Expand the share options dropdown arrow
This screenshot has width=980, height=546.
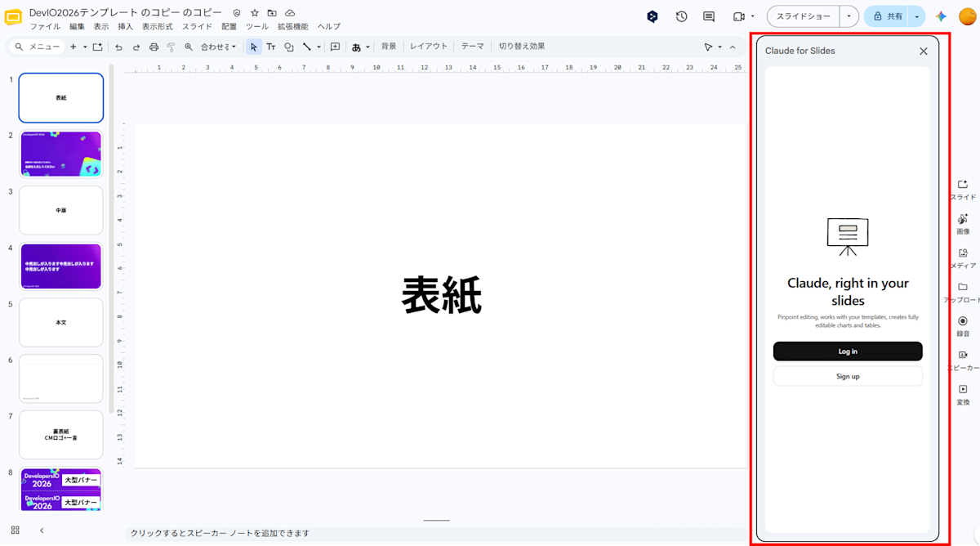[917, 16]
